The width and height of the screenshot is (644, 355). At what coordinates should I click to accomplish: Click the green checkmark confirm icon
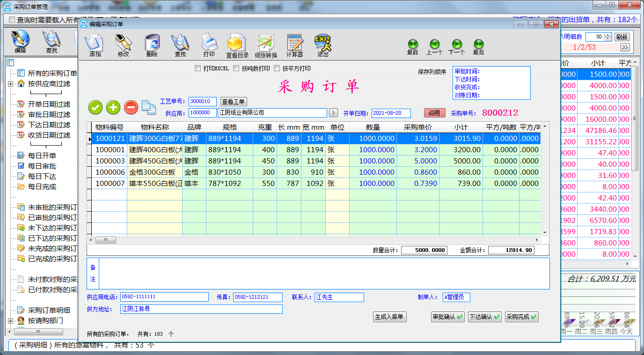point(95,107)
